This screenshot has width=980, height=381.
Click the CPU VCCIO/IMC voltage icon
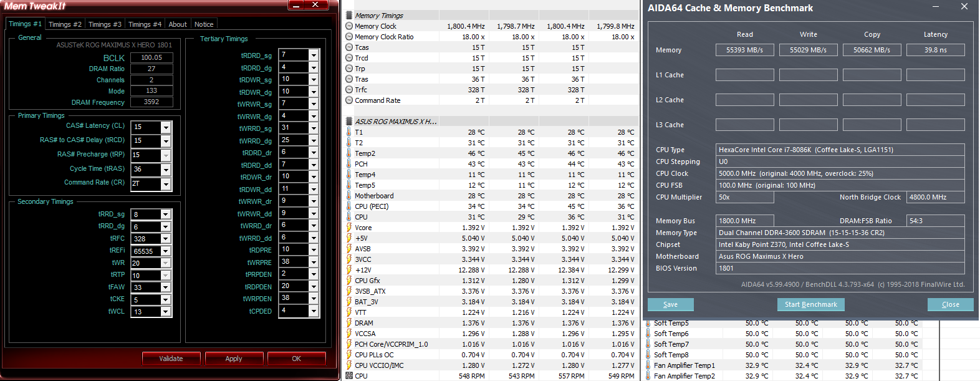click(349, 365)
